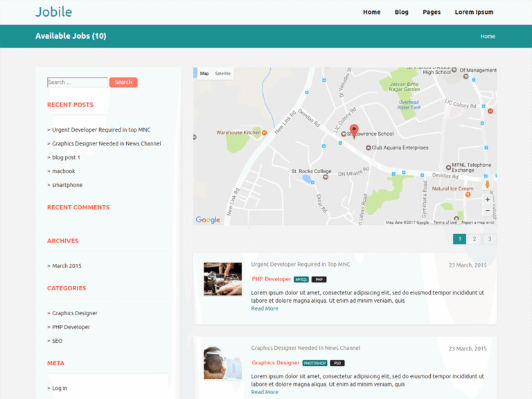
Task: Click Read More under Urgent Developer job
Action: (265, 309)
